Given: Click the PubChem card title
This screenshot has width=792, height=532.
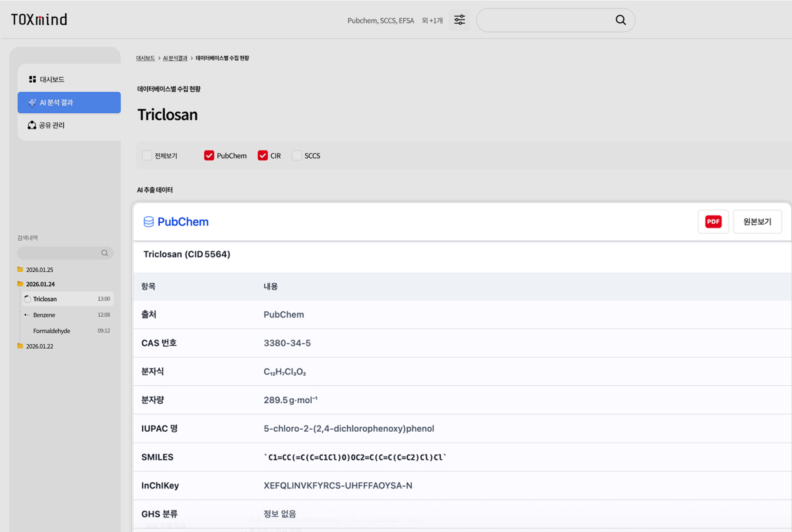Looking at the screenshot, I should click(183, 222).
